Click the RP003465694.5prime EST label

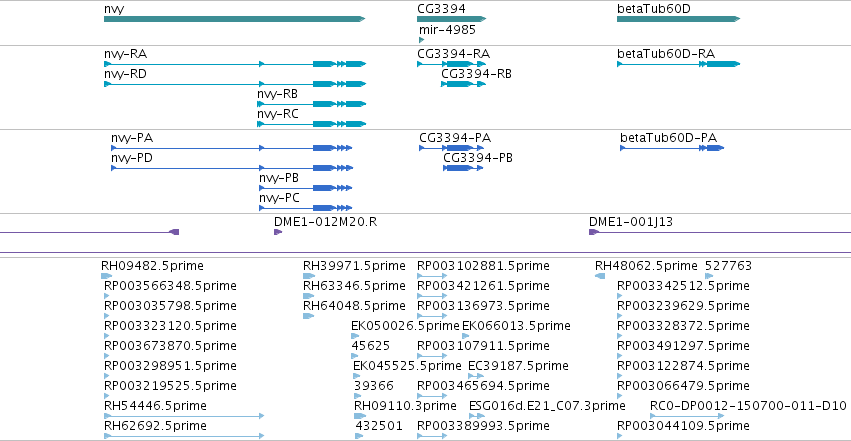click(484, 386)
